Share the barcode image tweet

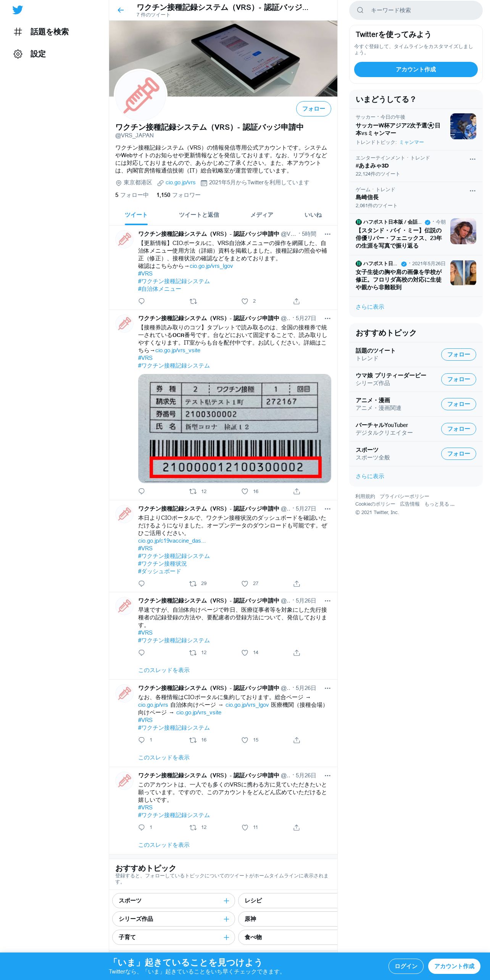click(297, 491)
